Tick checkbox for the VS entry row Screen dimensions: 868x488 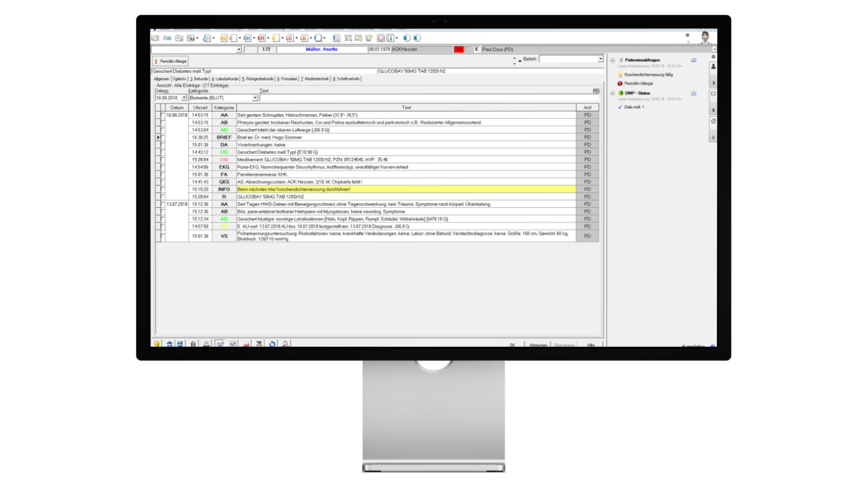click(x=162, y=236)
